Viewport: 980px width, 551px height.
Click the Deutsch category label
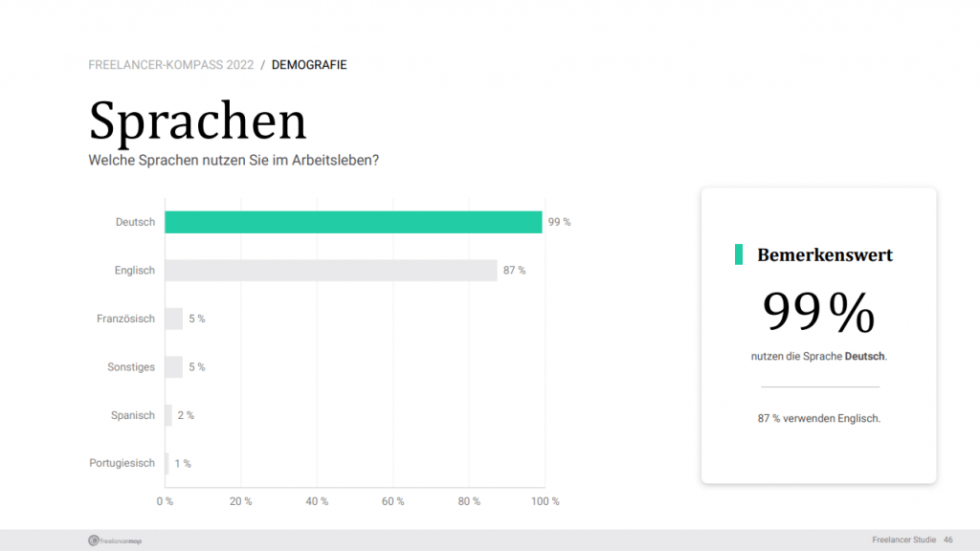coord(135,222)
